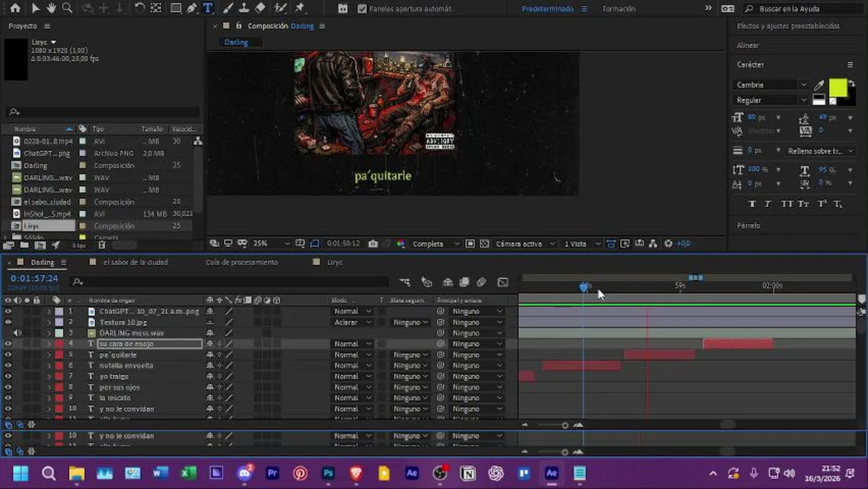Open the 25% magnification dropdown
This screenshot has height=489, width=868.
click(x=270, y=243)
